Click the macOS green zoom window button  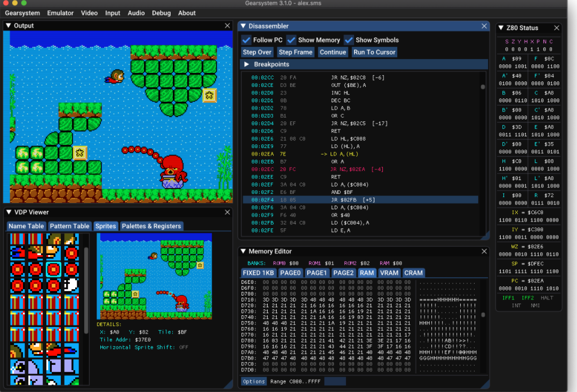(24, 3)
